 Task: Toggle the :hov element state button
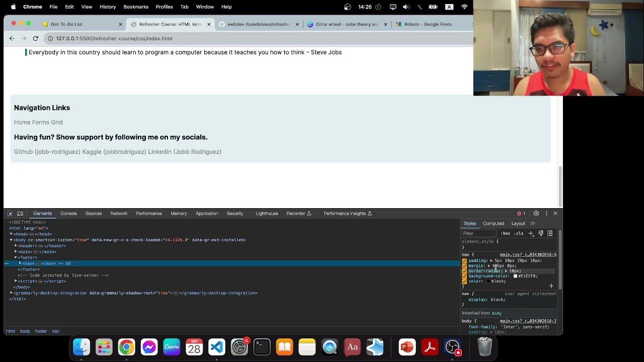tap(505, 233)
